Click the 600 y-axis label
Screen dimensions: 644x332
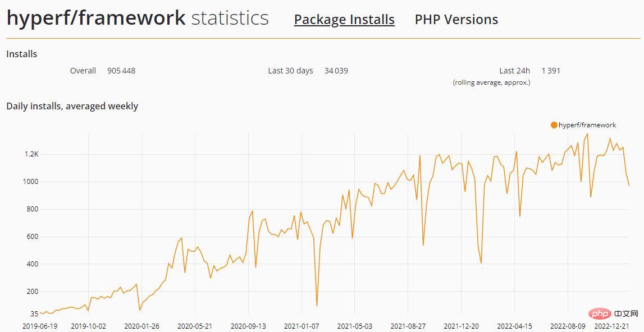pos(33,237)
